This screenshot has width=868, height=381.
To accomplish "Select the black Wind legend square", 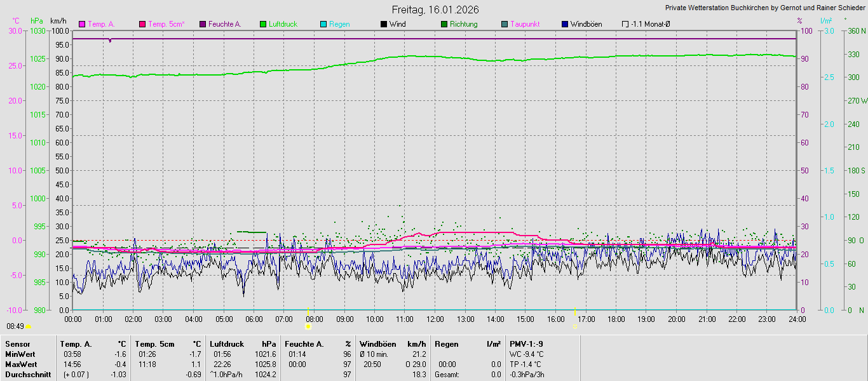I will tap(384, 24).
